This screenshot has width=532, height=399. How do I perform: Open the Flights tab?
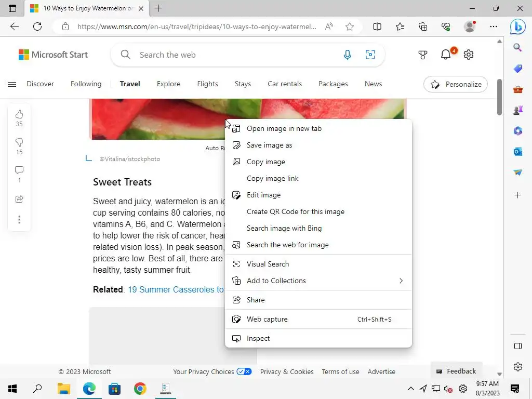pos(207,84)
